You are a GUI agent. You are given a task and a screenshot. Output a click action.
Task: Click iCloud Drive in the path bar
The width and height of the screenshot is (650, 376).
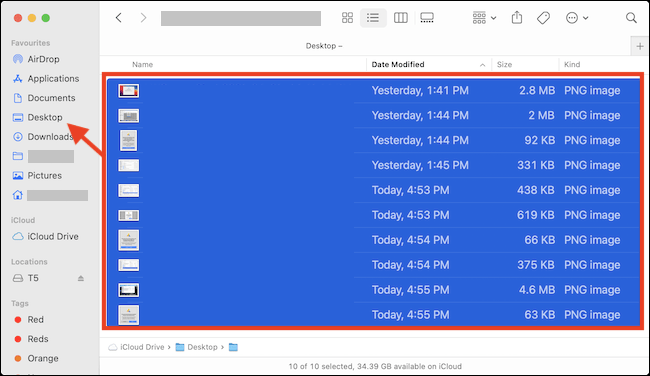click(136, 347)
